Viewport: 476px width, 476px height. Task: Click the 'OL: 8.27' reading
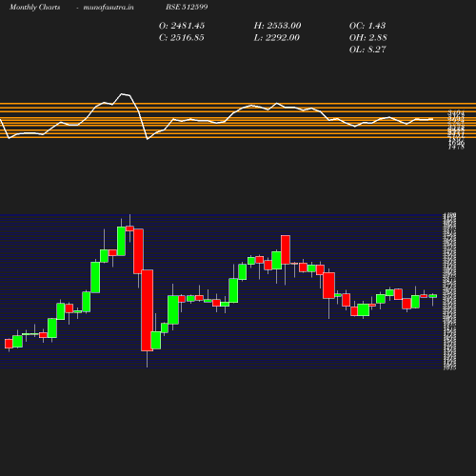click(367, 50)
